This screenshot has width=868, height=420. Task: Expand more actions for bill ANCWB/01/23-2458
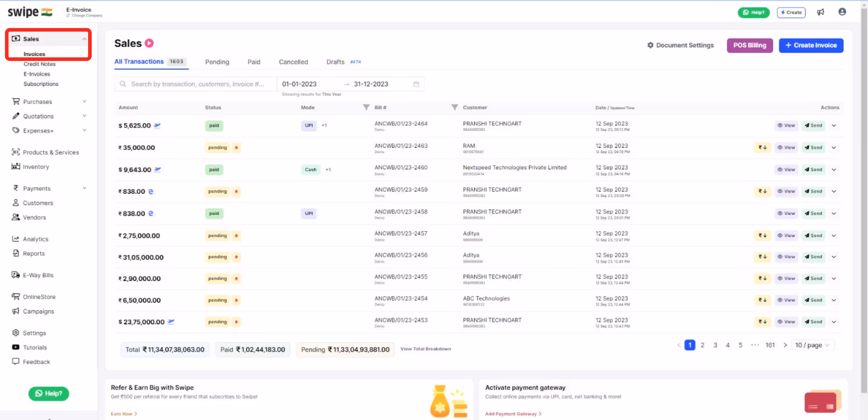834,214
